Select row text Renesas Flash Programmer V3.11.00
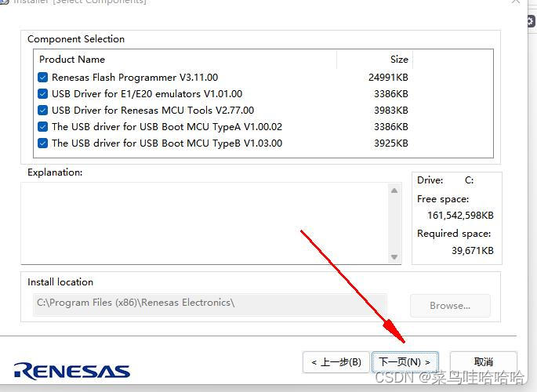Image resolution: width=537 pixels, height=392 pixels. point(135,78)
